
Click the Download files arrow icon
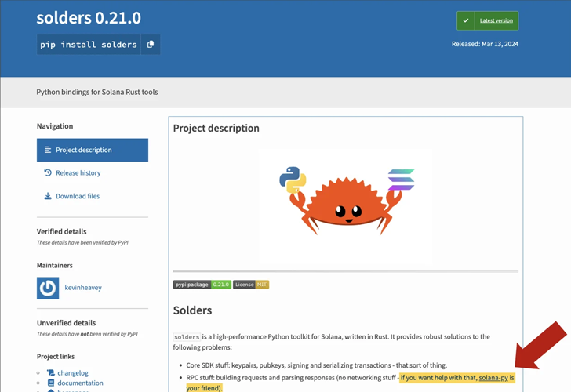(x=48, y=196)
